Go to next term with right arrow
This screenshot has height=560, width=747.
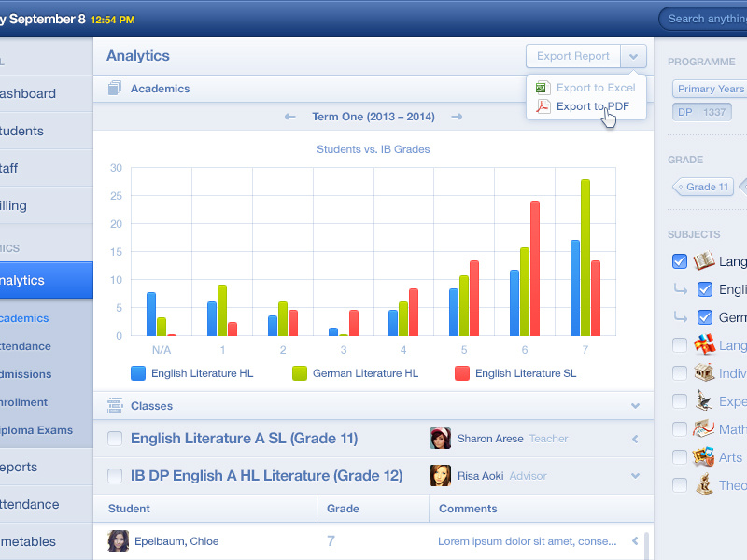457,117
